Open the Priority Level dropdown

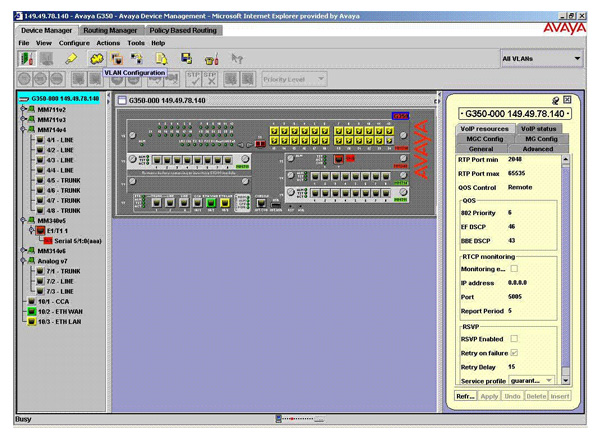[293, 79]
